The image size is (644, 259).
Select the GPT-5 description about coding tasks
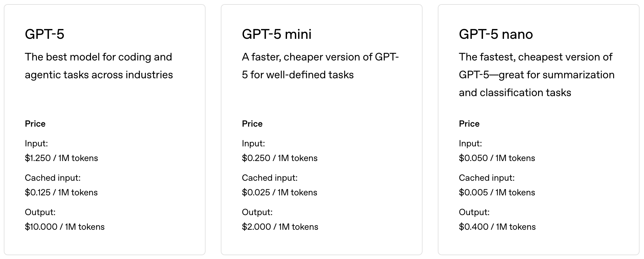tap(99, 66)
